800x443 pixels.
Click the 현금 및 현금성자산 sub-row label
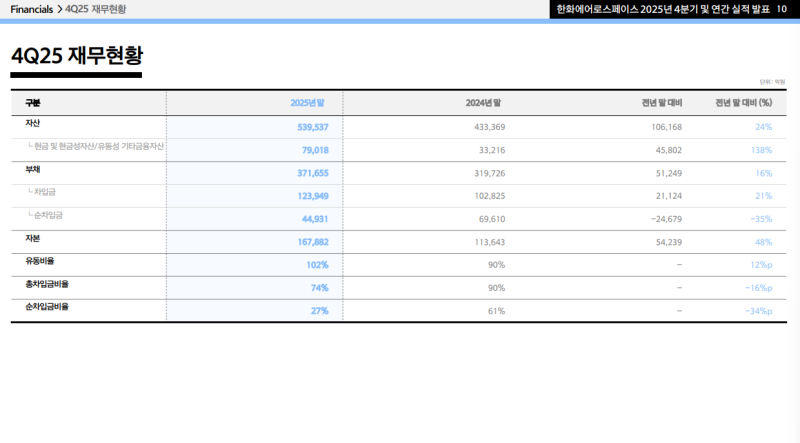click(98, 146)
